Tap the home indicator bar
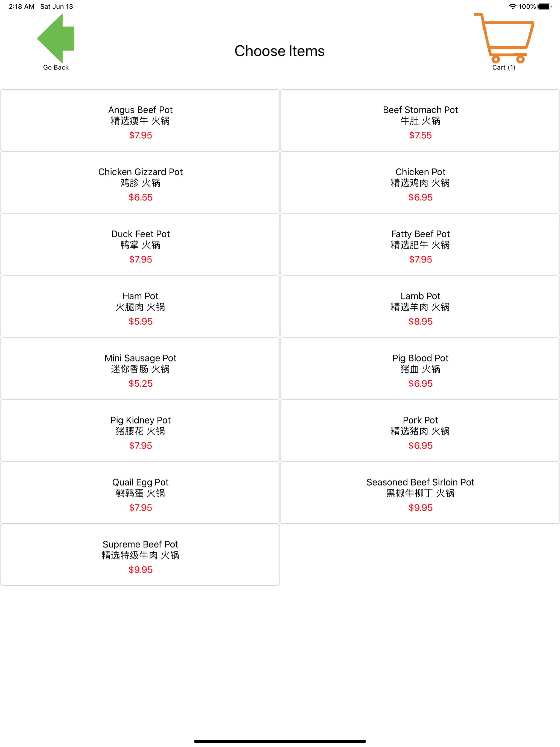The width and height of the screenshot is (560, 747). (x=280, y=741)
